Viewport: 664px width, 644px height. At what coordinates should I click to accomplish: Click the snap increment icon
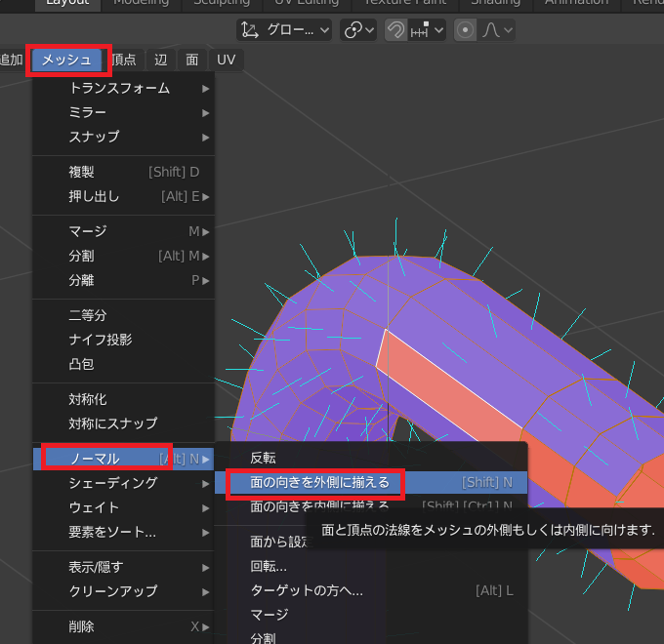click(420, 30)
